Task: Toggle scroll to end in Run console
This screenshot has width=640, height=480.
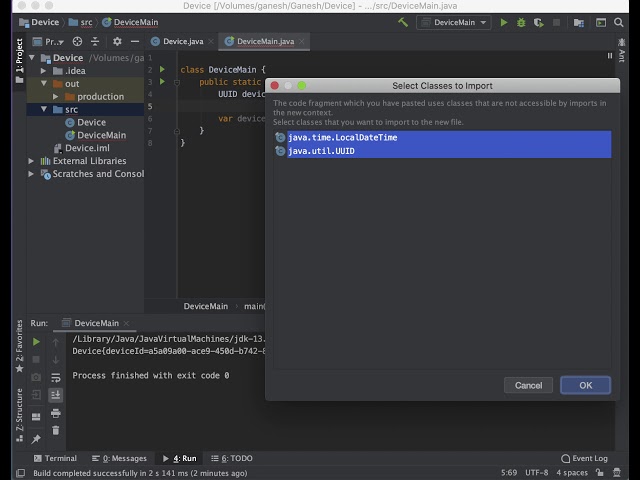Action: click(x=56, y=395)
